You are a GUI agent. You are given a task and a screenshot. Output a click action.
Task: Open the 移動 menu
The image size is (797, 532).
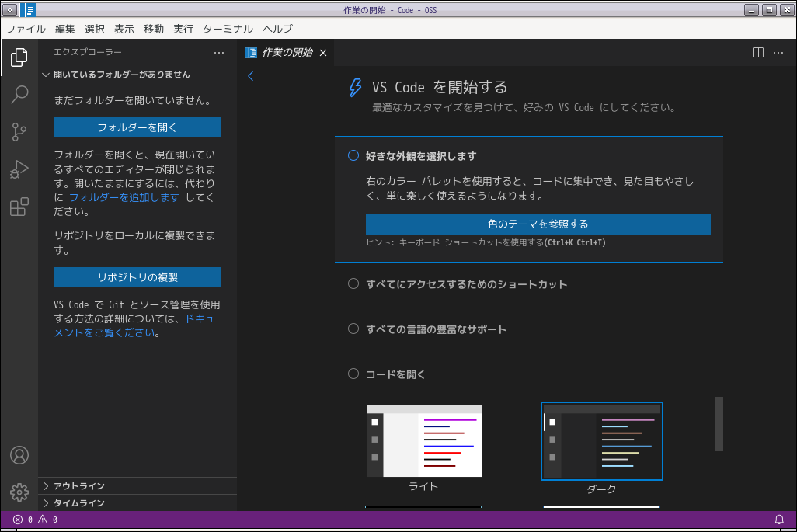click(154, 29)
